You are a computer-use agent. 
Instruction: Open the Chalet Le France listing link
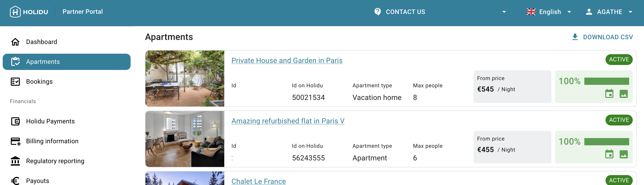259,181
